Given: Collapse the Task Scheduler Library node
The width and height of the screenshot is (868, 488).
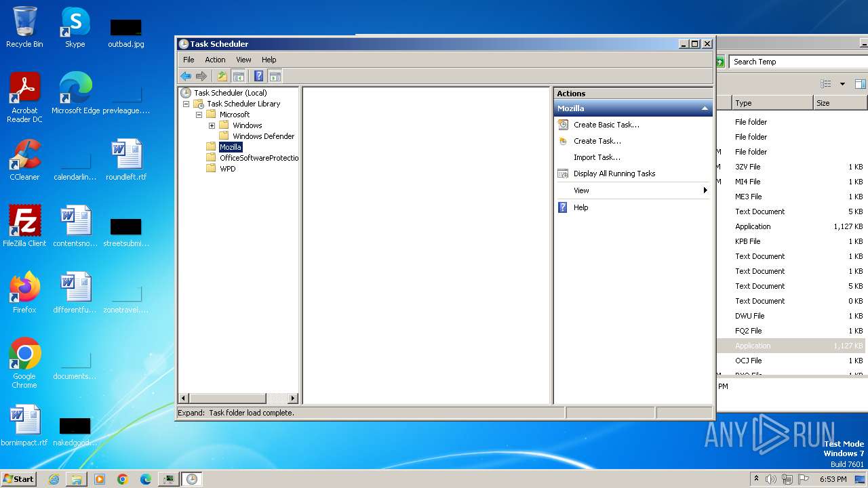Looking at the screenshot, I should point(186,104).
